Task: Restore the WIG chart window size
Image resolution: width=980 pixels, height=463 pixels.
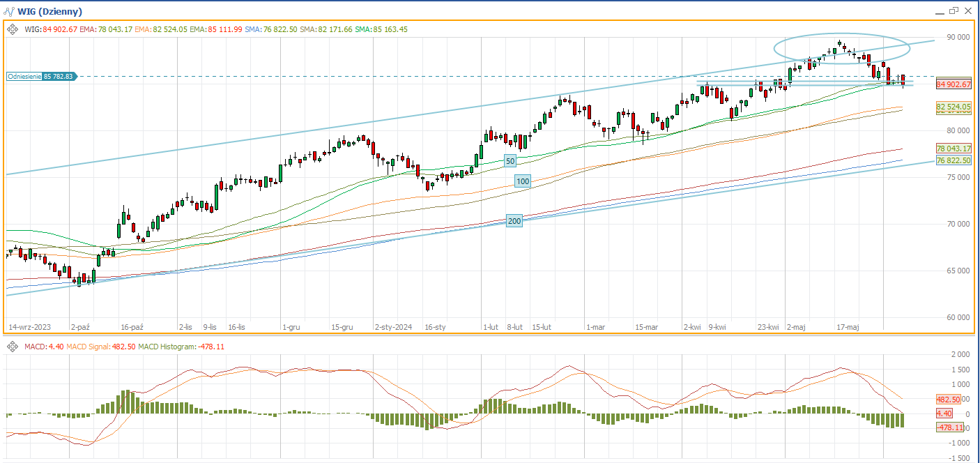Action: click(953, 11)
